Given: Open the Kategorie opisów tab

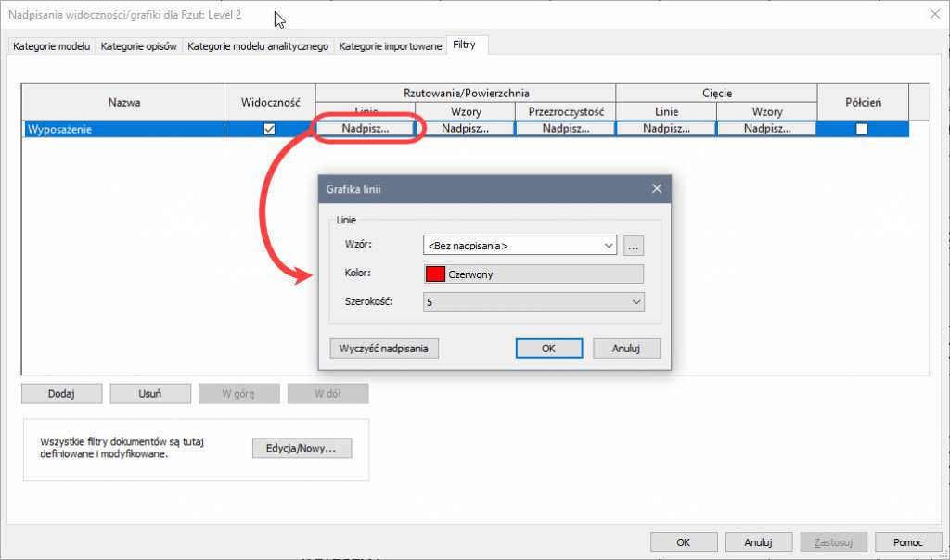Looking at the screenshot, I should coord(139,45).
